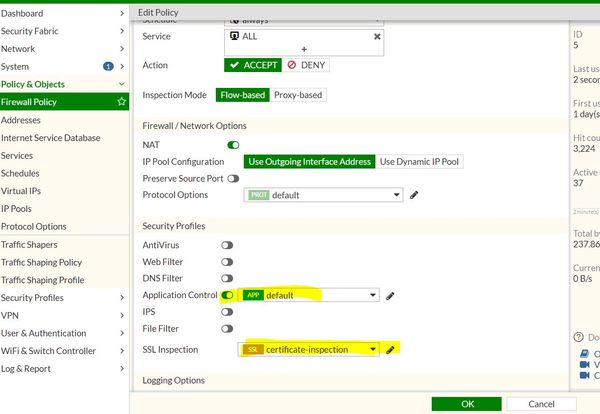Viewport: 600px width, 414px height.
Task: Go to Traffic Shaping Policy
Action: point(42,262)
